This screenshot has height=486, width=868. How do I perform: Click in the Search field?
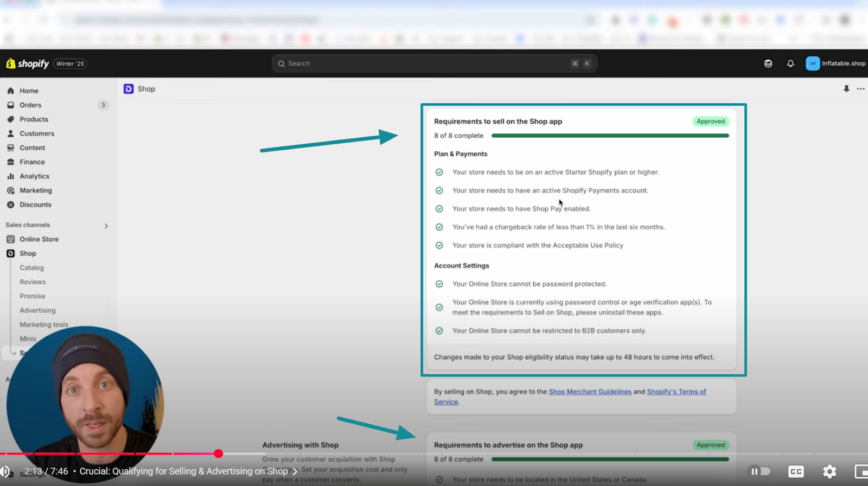tap(434, 63)
